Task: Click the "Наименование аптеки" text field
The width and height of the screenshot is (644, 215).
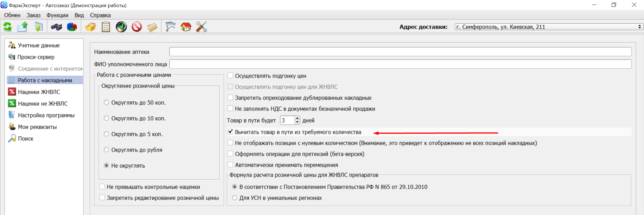Action: pos(400,52)
